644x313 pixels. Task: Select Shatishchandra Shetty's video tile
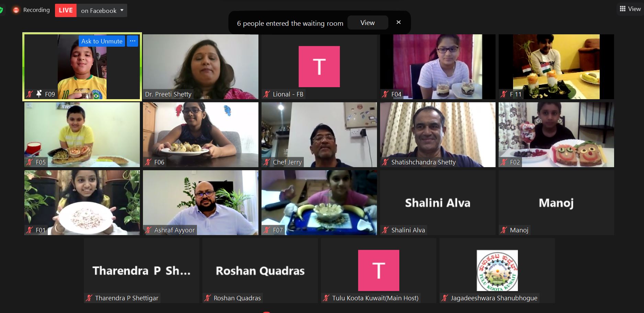point(438,135)
